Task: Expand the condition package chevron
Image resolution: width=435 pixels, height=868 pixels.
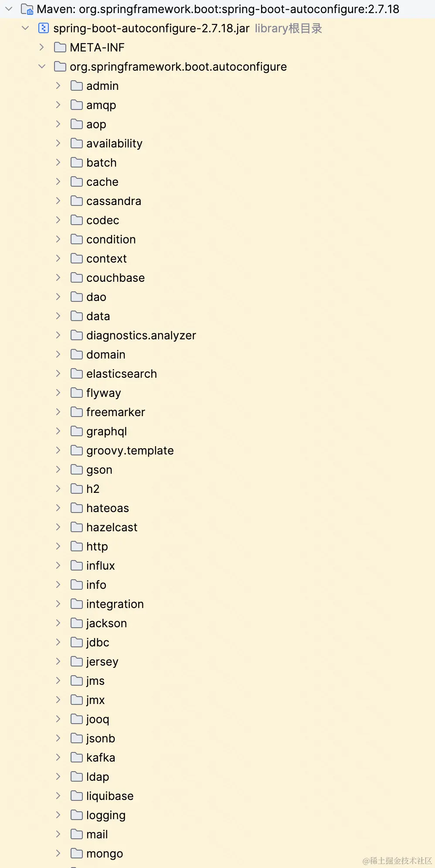Action: coord(58,239)
